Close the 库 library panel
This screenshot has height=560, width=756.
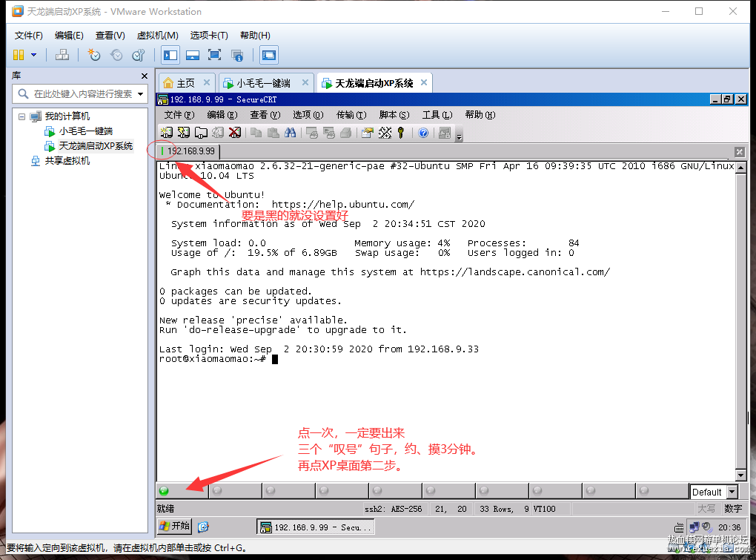(x=145, y=76)
